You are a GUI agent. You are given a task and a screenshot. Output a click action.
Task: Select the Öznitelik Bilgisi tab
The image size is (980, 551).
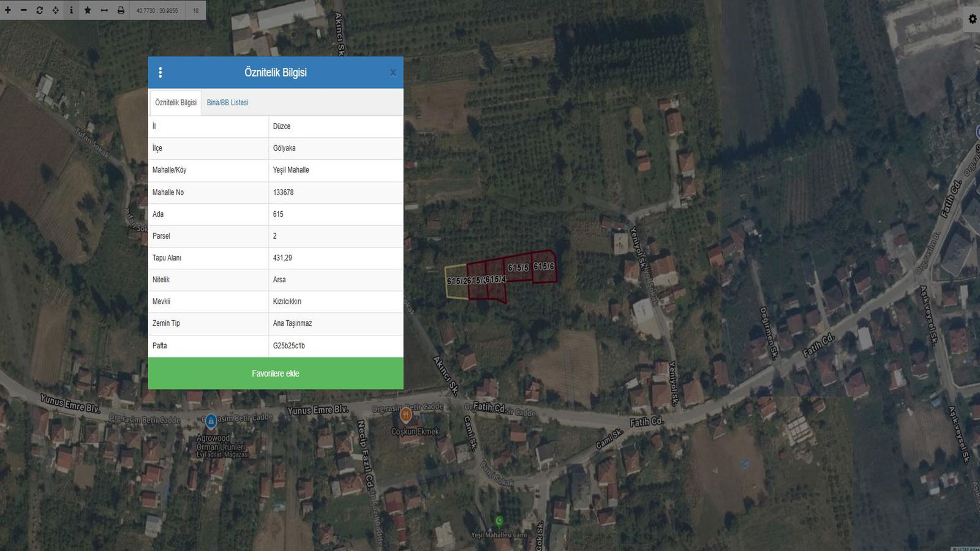coord(176,103)
